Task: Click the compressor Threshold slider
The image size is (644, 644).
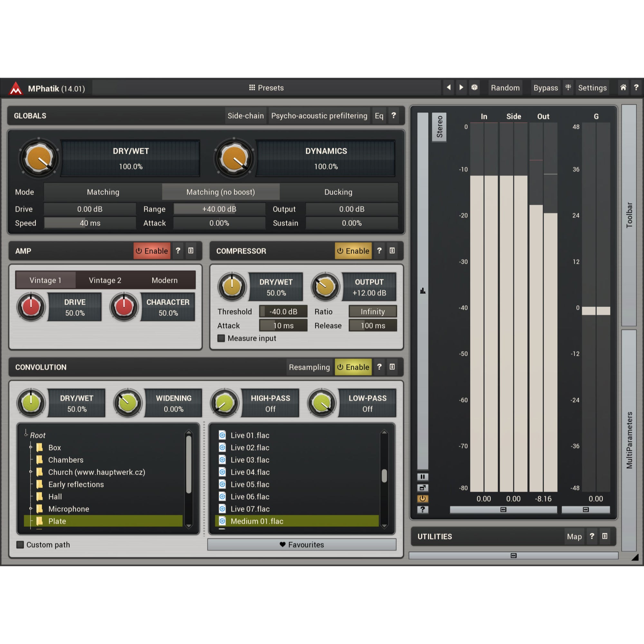Action: coord(283,311)
